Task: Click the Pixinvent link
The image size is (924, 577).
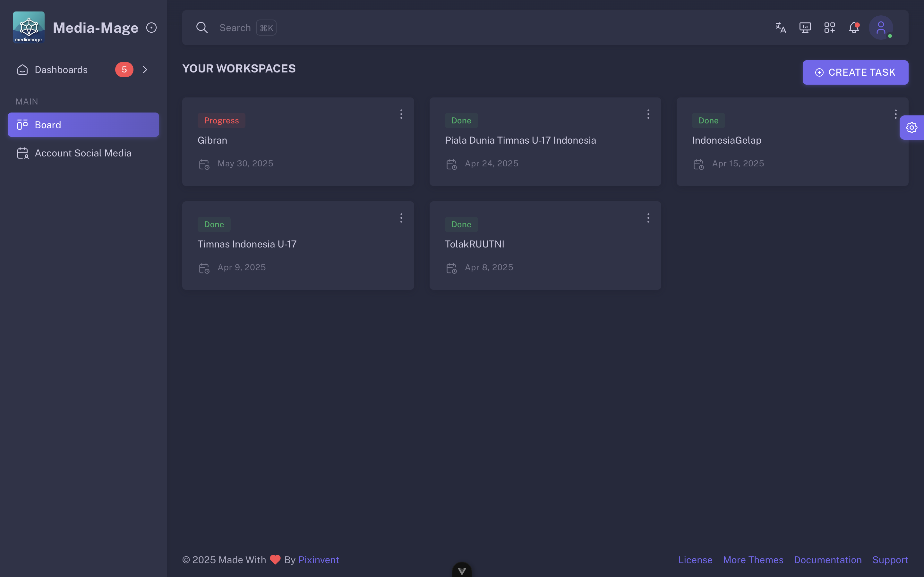Action: (319, 559)
